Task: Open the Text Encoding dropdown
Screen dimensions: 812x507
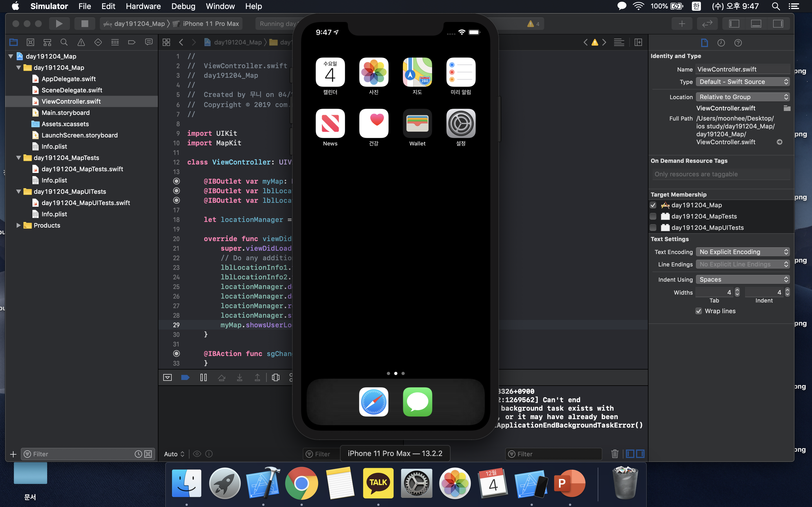Action: click(742, 252)
